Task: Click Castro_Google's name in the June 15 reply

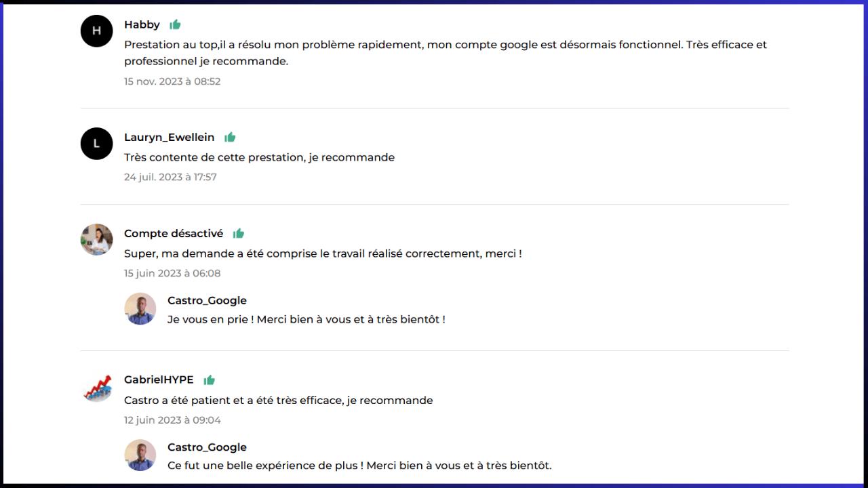Action: (207, 300)
